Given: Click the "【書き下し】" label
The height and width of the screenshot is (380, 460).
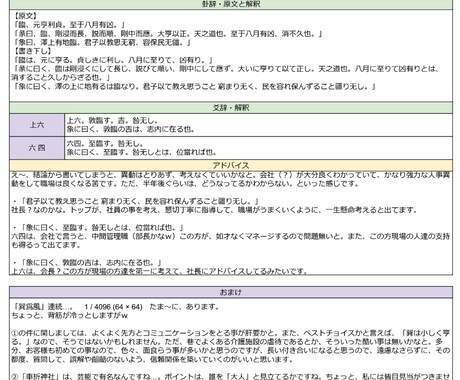Looking at the screenshot, I should click(33, 51).
